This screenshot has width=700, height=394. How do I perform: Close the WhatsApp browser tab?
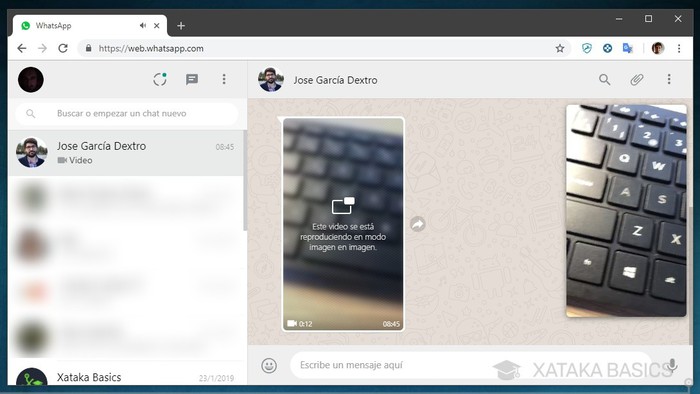[157, 25]
